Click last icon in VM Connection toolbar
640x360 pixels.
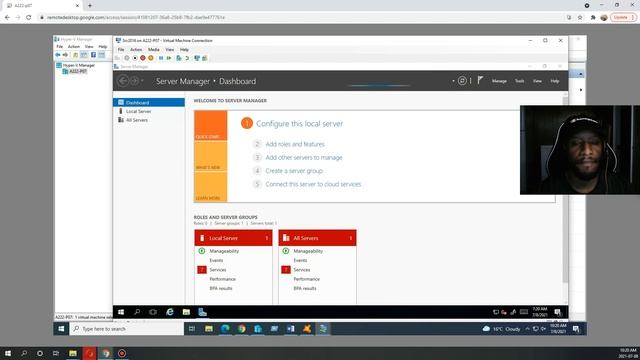(x=204, y=58)
